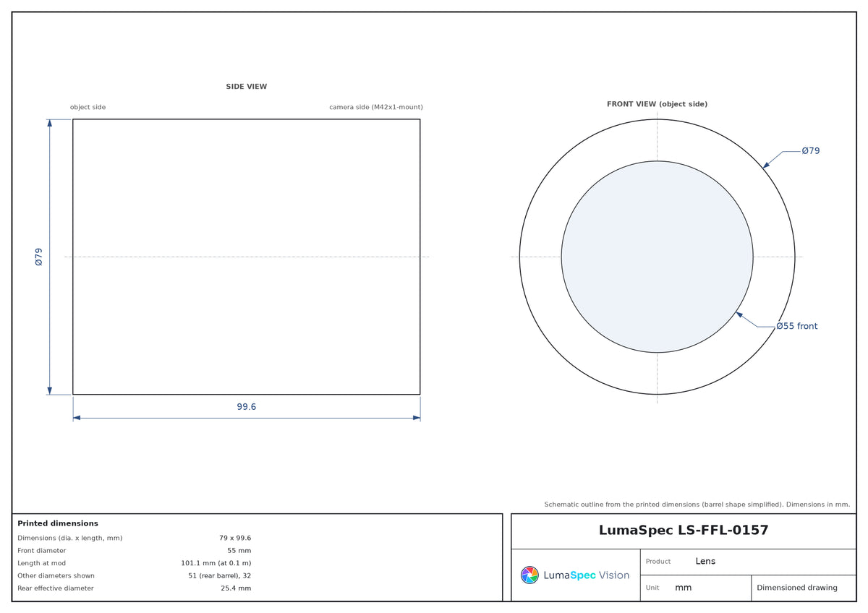Viewport: 868px width, 613px height.
Task: Click the shaded inner lens circle
Action: pyautogui.click(x=657, y=257)
